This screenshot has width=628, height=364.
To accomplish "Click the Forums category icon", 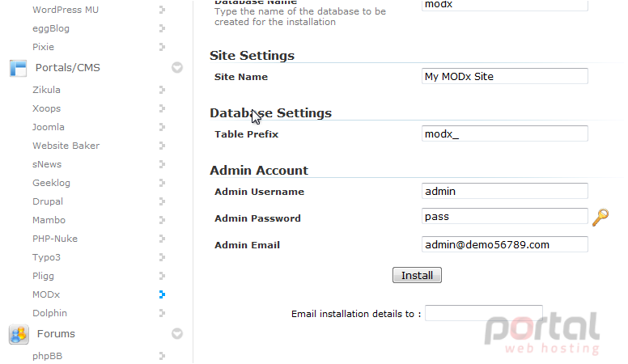I will click(19, 334).
